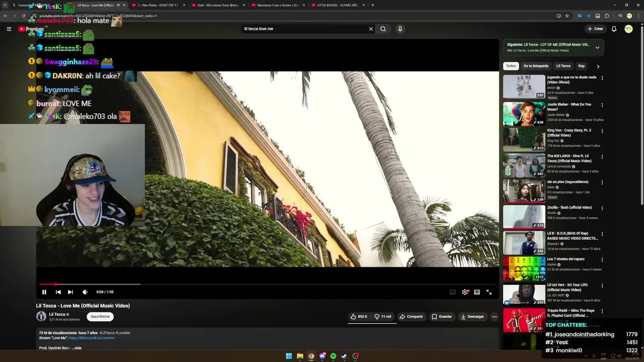Switch to 'Neo Pistéa DONT CRY' tab
Screen dimensions: 644x362
click(158, 5)
